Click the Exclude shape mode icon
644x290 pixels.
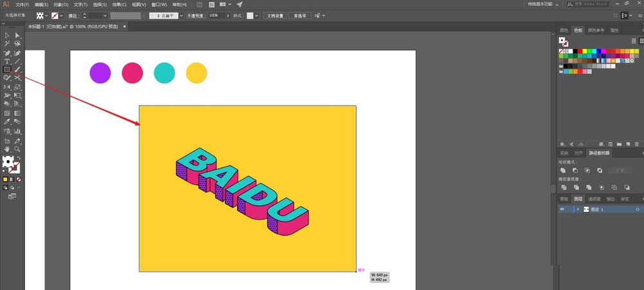click(x=600, y=170)
